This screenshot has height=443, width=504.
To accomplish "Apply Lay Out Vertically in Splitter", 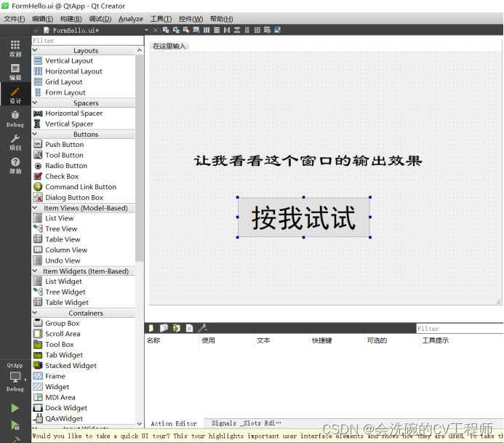I will tap(237, 30).
